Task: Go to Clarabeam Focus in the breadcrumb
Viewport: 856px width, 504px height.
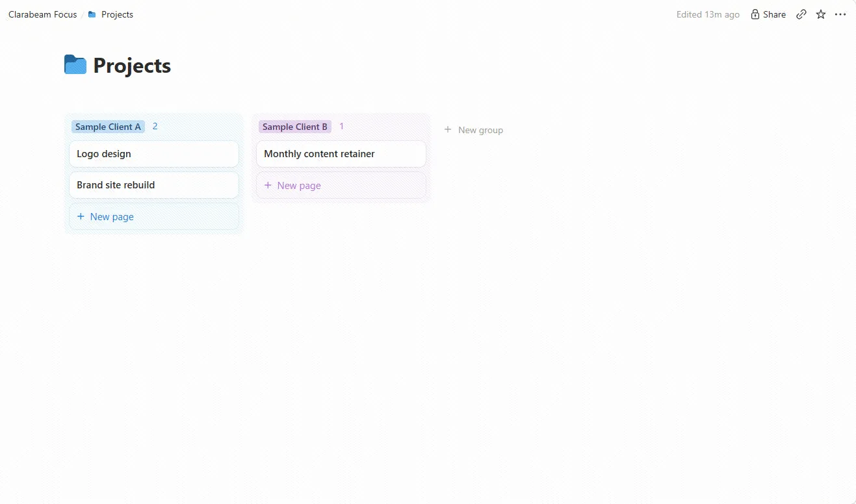Action: pos(43,14)
